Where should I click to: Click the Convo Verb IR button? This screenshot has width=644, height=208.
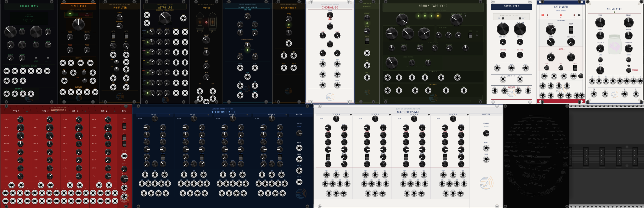click(x=503, y=18)
